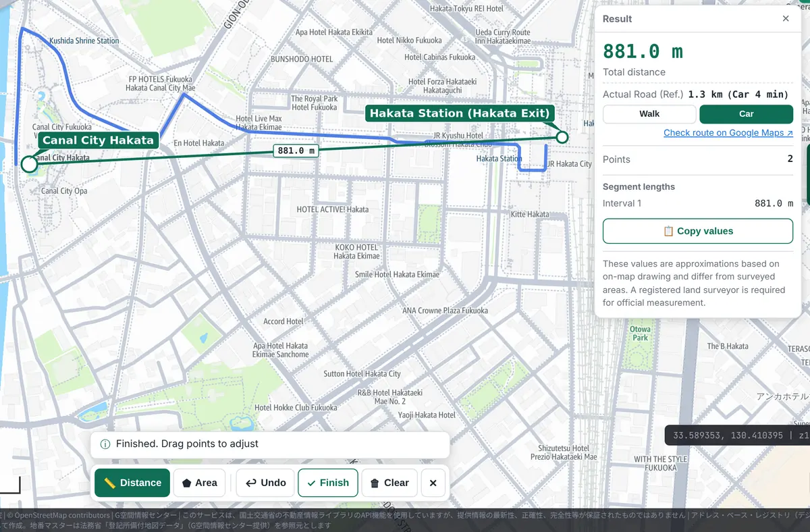The image size is (810, 532).
Task: Switch to the Area measuring tool
Action: pos(199,483)
